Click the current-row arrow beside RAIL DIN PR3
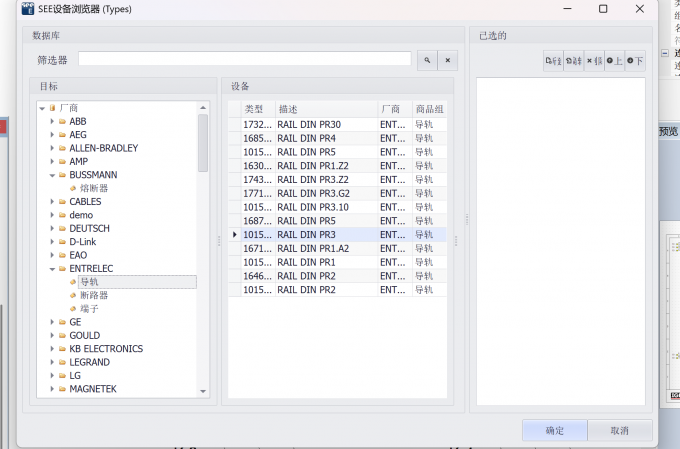The image size is (680, 449). pyautogui.click(x=235, y=235)
